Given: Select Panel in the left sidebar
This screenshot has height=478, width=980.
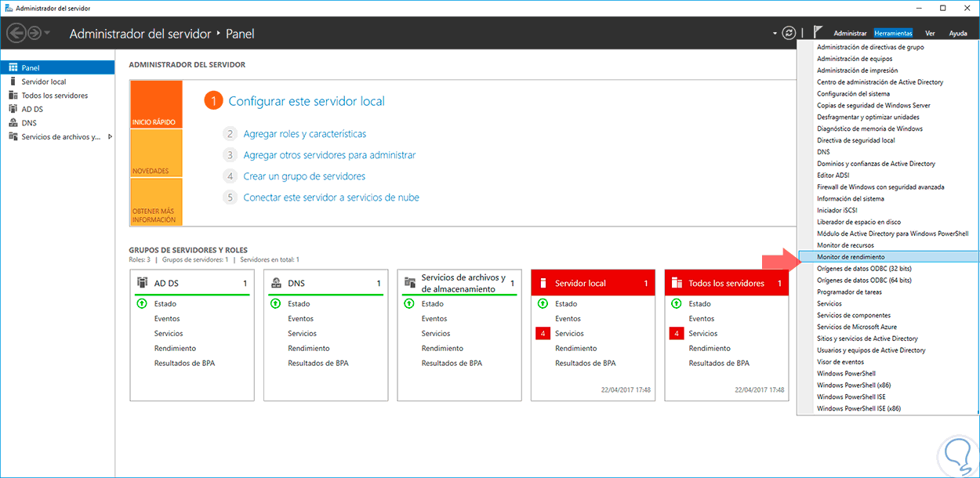Looking at the screenshot, I should pyautogui.click(x=57, y=68).
